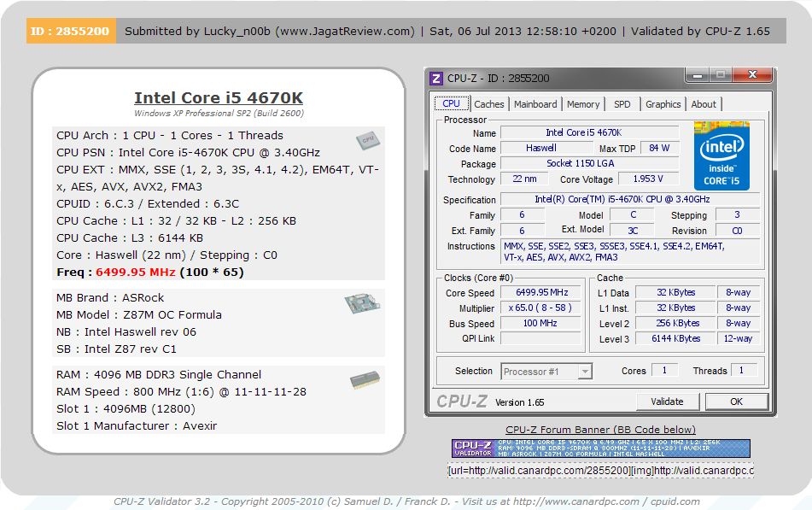
Task: Click the Intel Core i5 4670K heading
Action: pyautogui.click(x=219, y=97)
